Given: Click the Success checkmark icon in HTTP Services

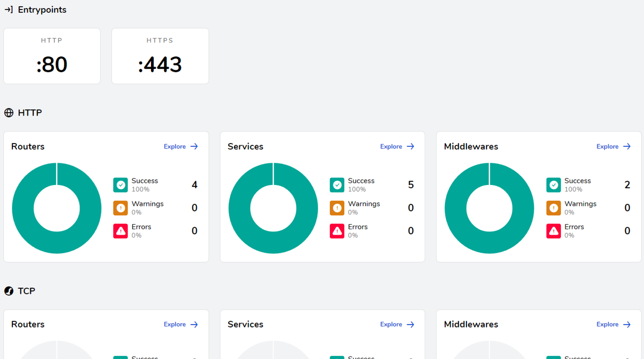Looking at the screenshot, I should (337, 185).
